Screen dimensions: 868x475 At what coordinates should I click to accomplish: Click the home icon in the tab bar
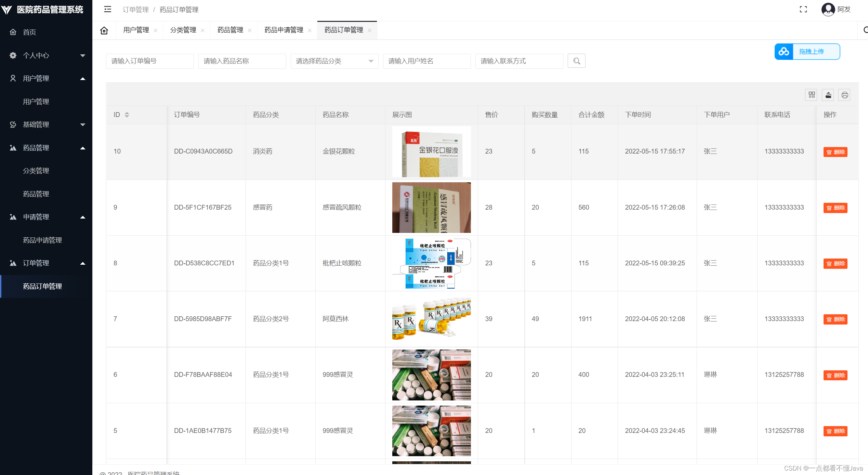[104, 30]
